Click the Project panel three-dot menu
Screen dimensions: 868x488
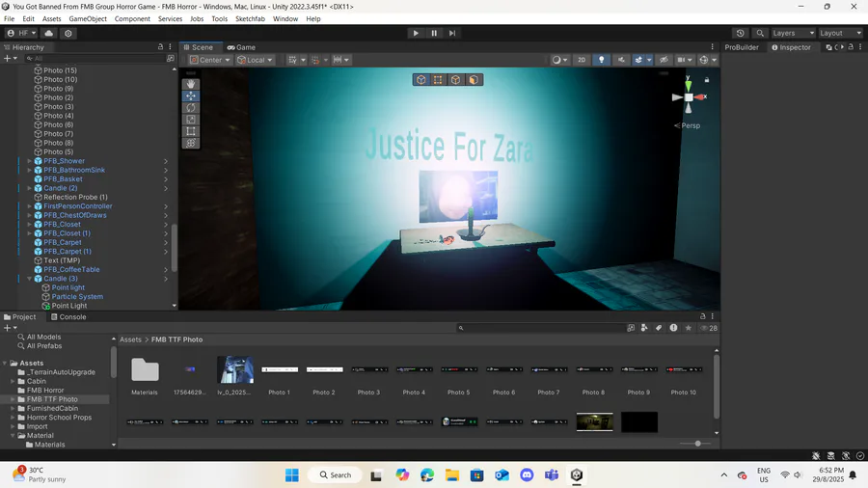(x=713, y=316)
